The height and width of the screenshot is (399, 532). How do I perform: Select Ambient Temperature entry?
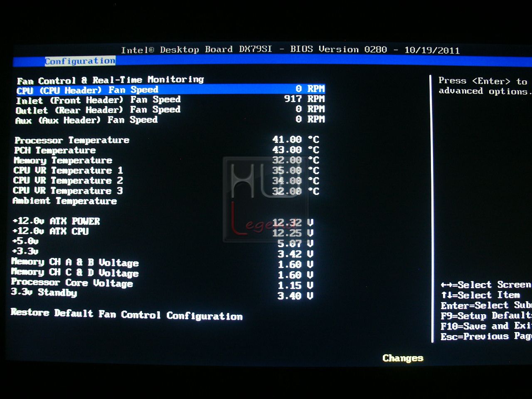(64, 201)
